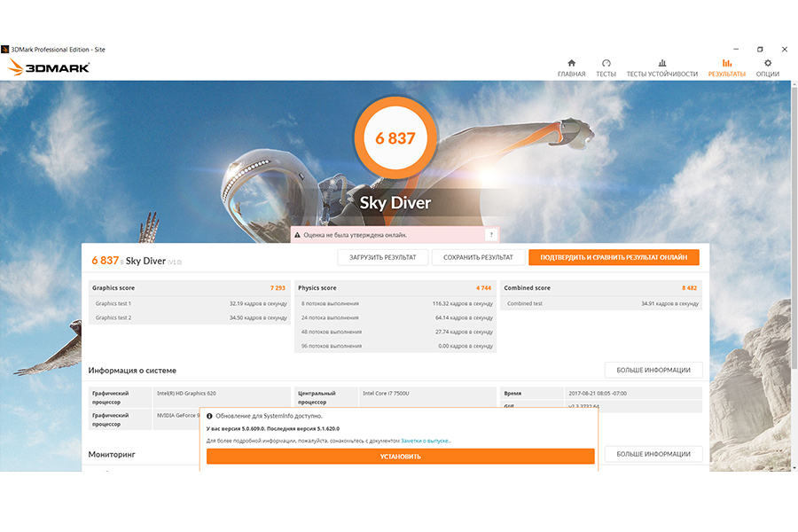
Task: Click the Установить update button
Action: (x=401, y=456)
